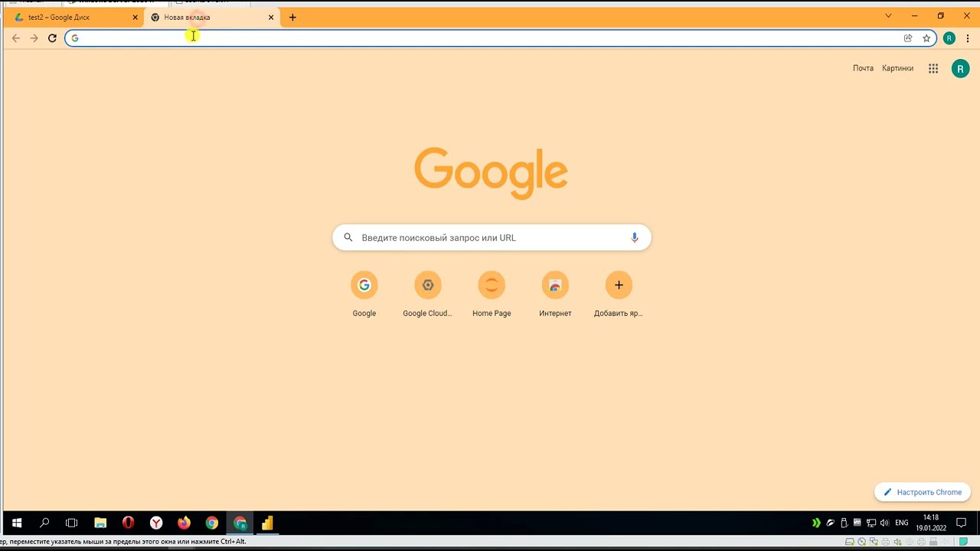Click the Настроить Chrome button
The width and height of the screenshot is (980, 551).
click(923, 492)
